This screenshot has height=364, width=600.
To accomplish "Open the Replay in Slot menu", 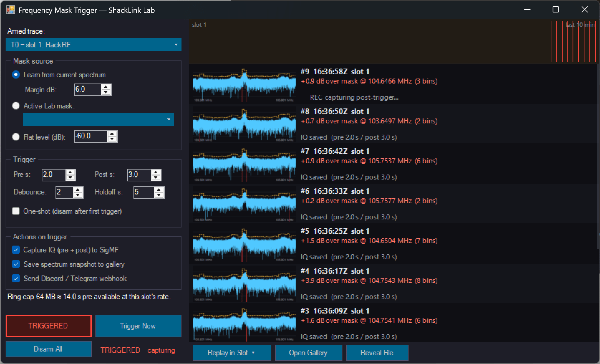I will coord(232,353).
